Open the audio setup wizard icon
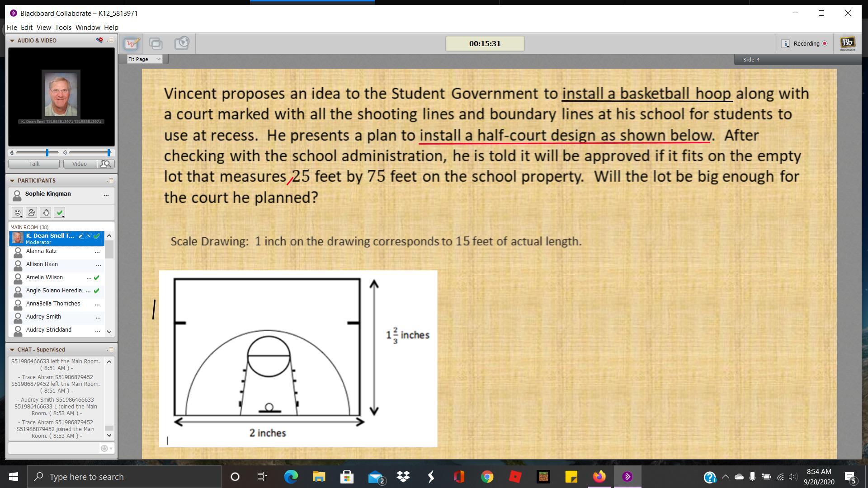868x488 pixels. (x=99, y=40)
